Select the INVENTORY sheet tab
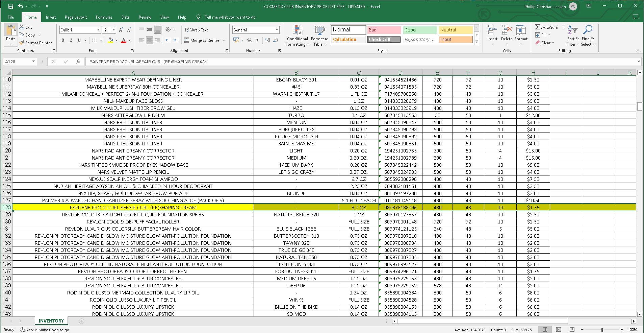This screenshot has width=644, height=333. 51,321
